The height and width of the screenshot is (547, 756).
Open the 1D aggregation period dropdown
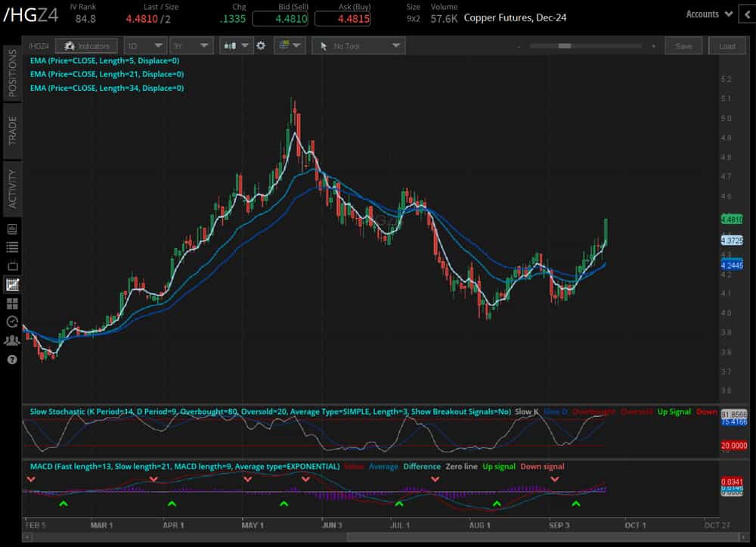[145, 46]
